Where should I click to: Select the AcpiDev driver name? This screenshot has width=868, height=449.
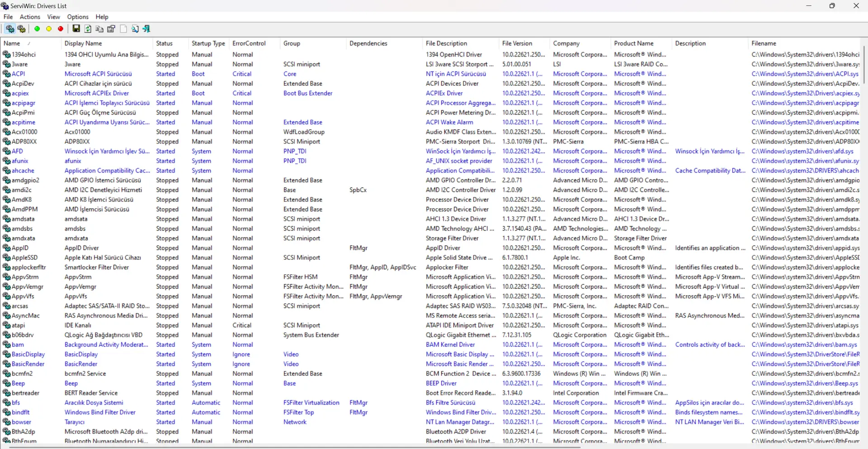23,84
